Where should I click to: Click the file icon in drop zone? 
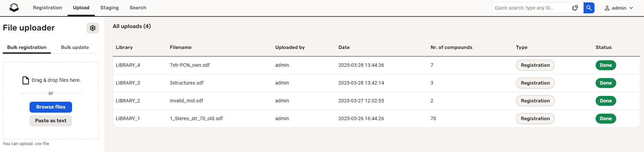click(x=26, y=80)
